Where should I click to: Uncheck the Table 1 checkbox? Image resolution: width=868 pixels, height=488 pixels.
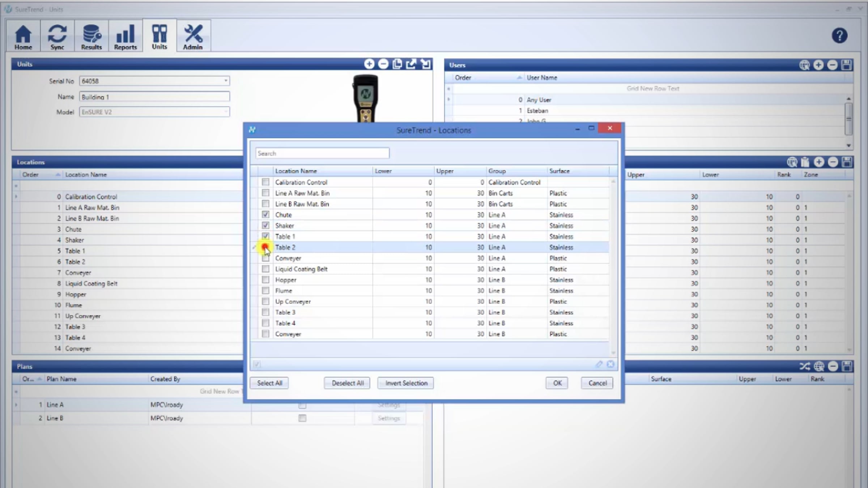point(265,236)
